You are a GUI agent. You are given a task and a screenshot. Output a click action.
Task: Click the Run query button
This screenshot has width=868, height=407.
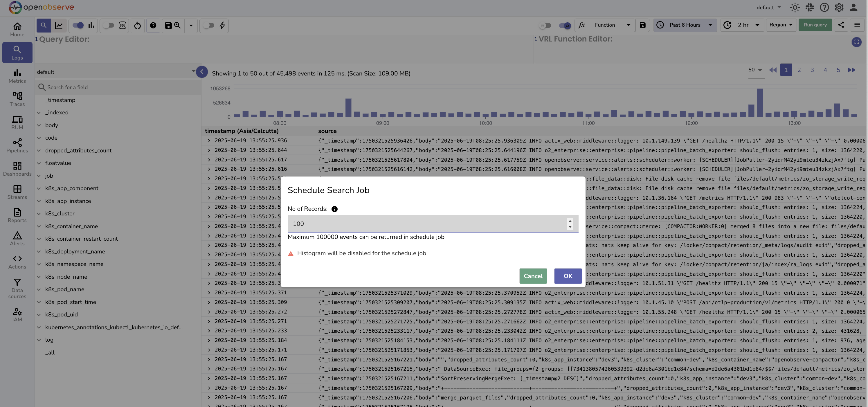pos(815,25)
